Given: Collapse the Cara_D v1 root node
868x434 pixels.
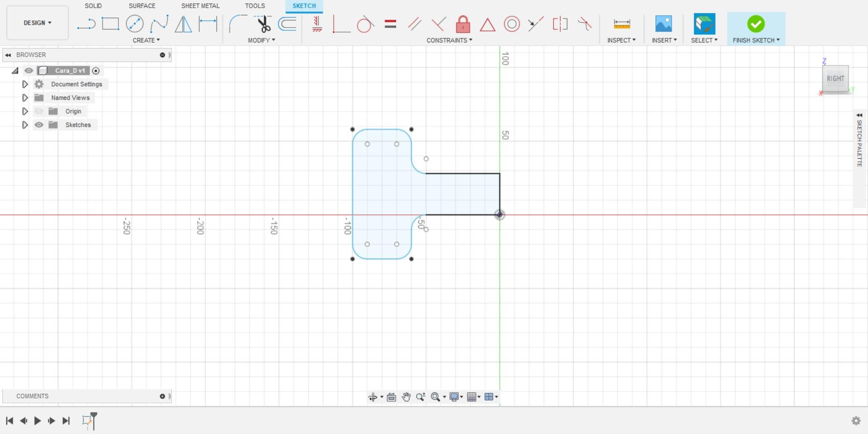Looking at the screenshot, I should coord(15,71).
